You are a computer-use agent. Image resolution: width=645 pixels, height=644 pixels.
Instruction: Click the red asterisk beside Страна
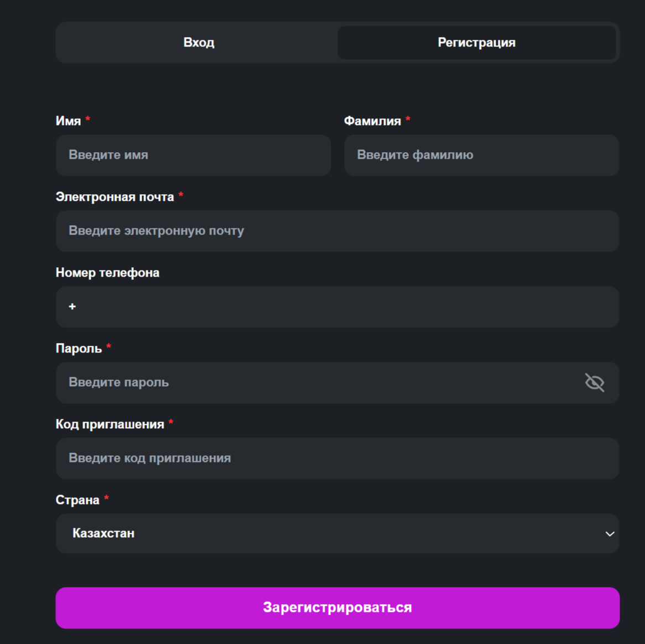pyautogui.click(x=106, y=498)
